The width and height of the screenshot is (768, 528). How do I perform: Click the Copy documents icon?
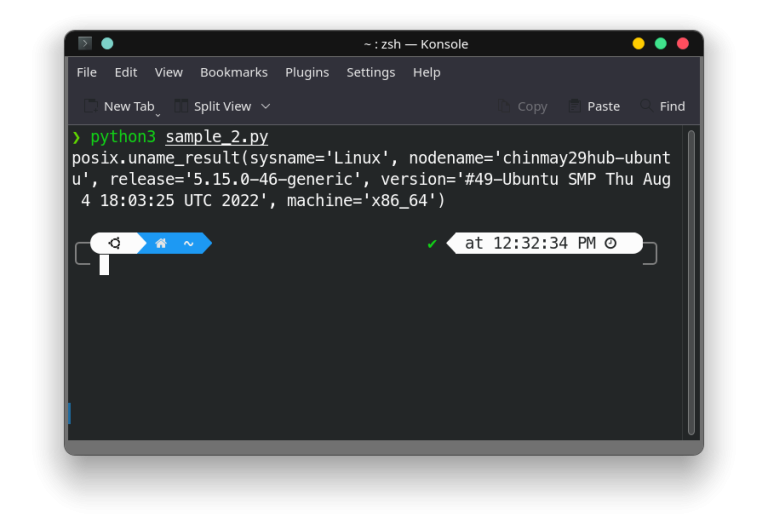click(504, 106)
